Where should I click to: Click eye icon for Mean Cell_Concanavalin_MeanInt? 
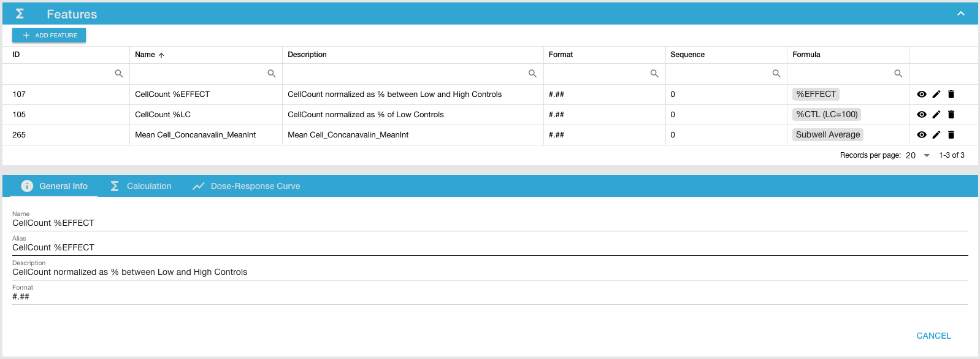[921, 135]
